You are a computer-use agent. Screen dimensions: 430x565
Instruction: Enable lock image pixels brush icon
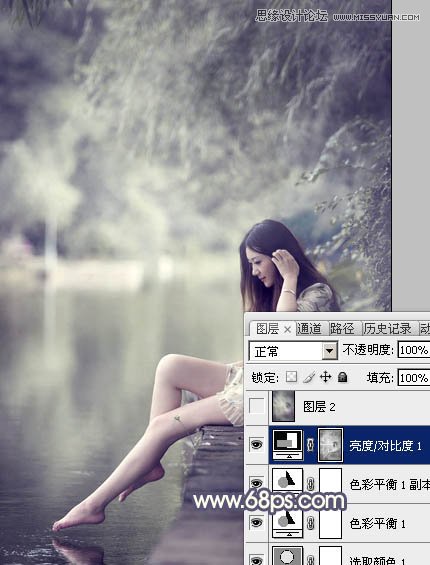309,377
